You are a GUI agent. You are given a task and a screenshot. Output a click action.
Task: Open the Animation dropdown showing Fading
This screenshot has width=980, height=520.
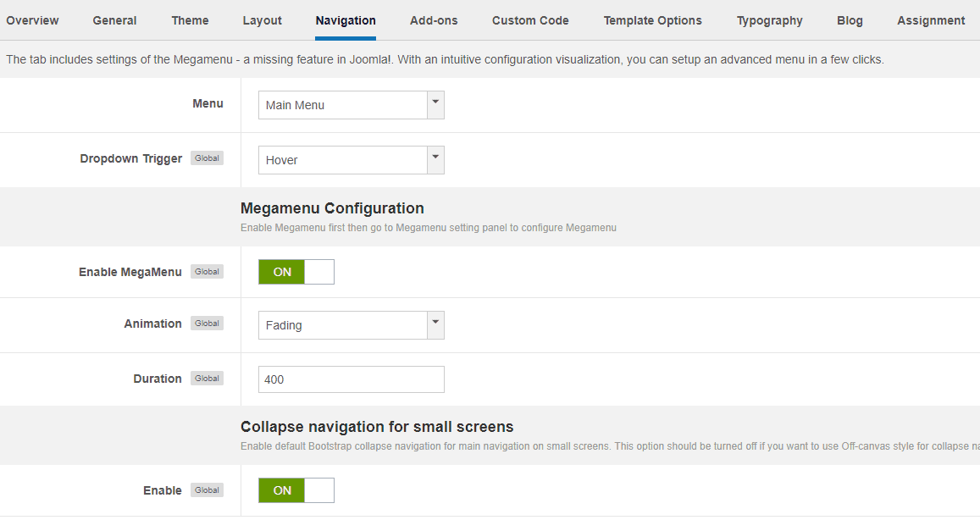pyautogui.click(x=343, y=324)
